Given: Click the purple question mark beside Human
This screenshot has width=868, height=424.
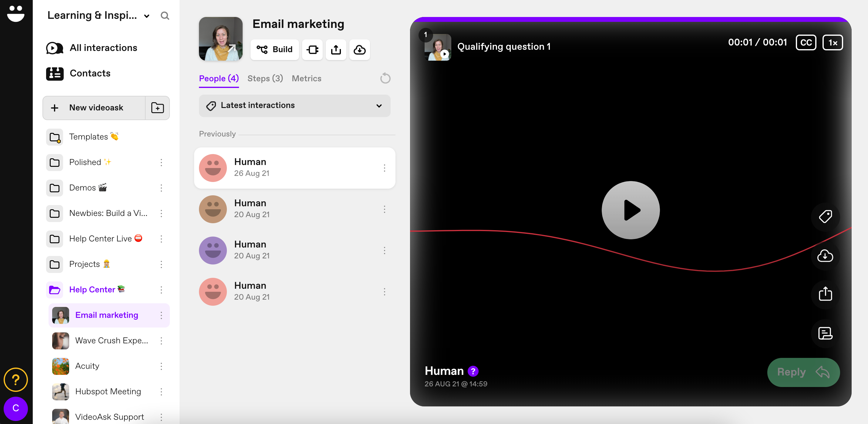Looking at the screenshot, I should [473, 371].
